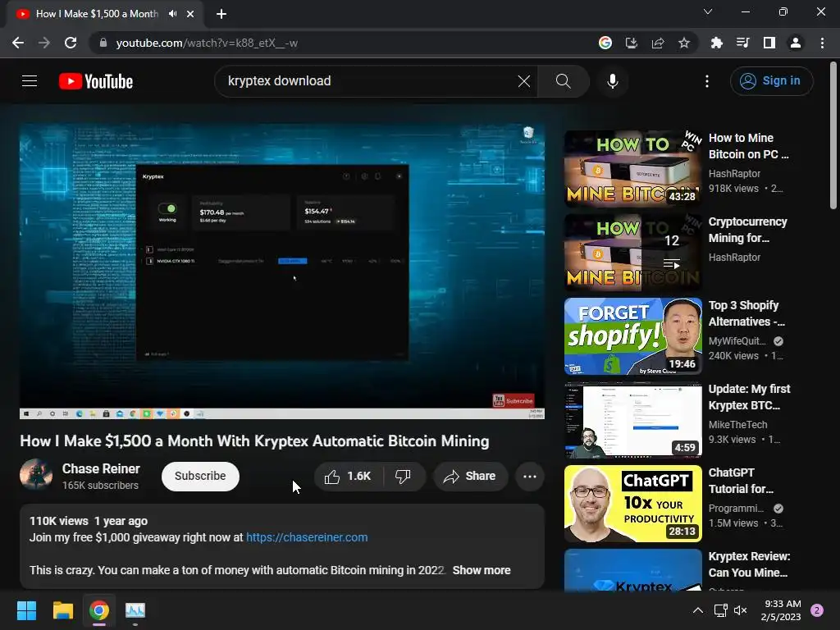The width and height of the screenshot is (840, 630).
Task: Open the monitor app on taskbar
Action: (x=135, y=610)
